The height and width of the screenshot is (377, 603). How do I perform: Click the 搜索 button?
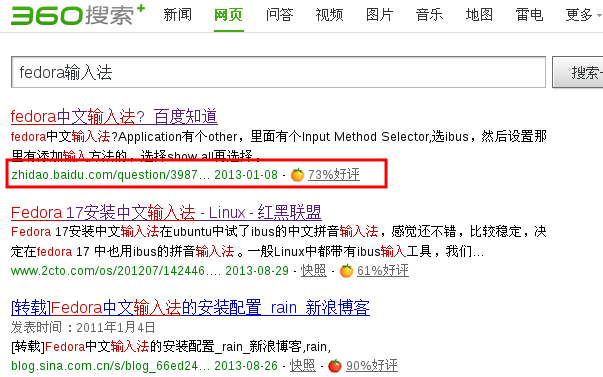tap(578, 72)
